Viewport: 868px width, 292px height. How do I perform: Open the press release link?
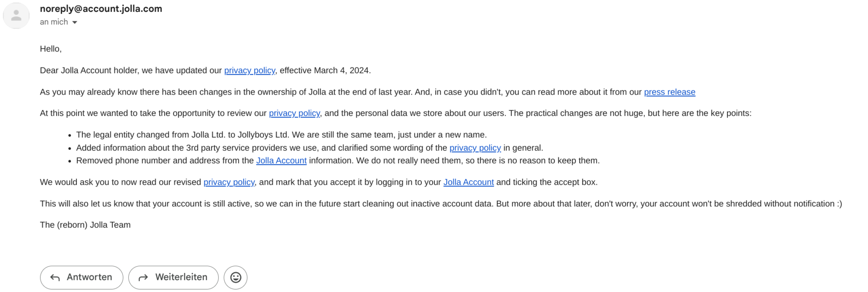click(x=669, y=92)
